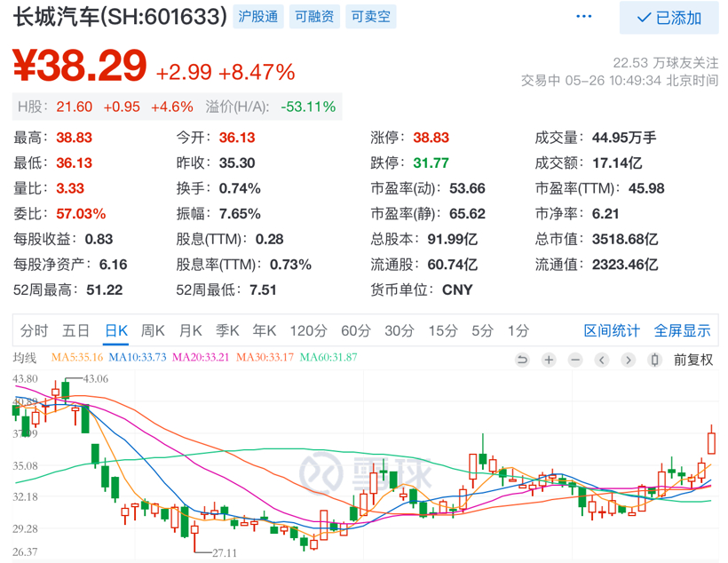Click the 跌停 value 31.77
The image size is (728, 563).
431,163
